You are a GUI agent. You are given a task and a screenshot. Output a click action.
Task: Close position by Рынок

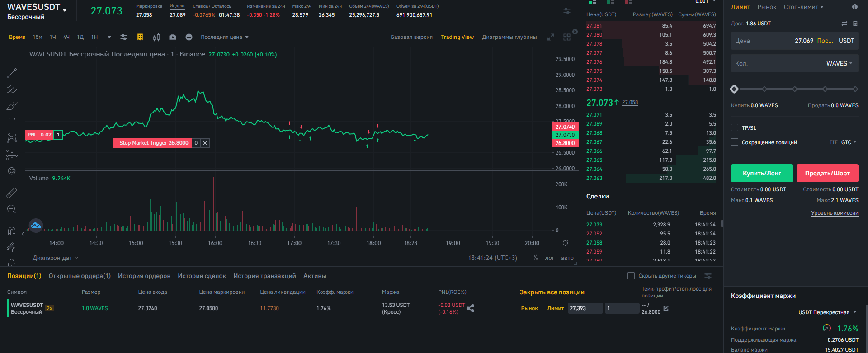coord(529,308)
